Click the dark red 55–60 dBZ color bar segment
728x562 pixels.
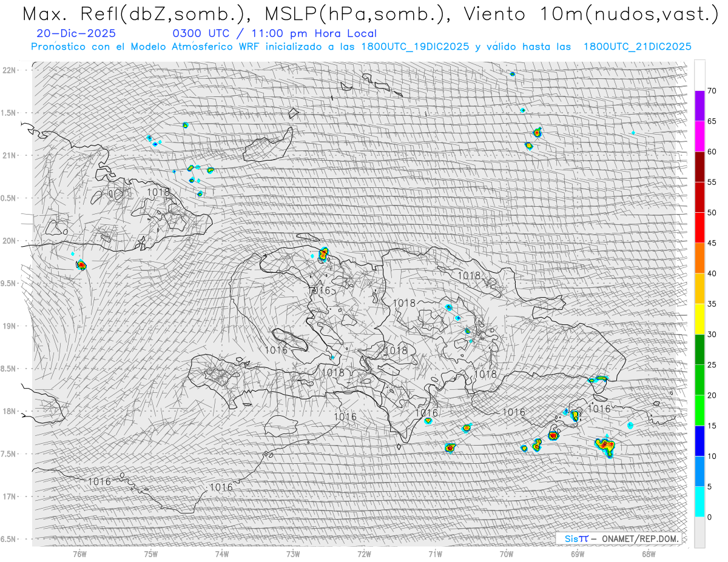click(699, 167)
